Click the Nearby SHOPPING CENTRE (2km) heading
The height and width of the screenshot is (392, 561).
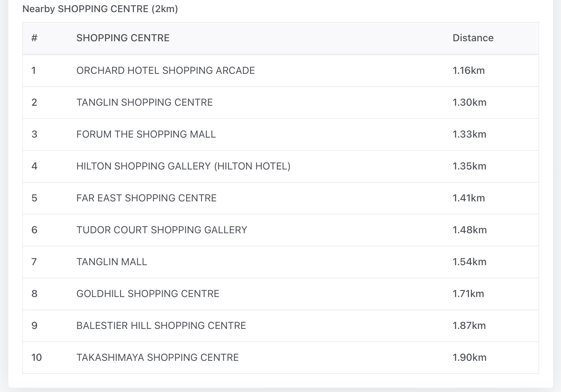point(100,9)
